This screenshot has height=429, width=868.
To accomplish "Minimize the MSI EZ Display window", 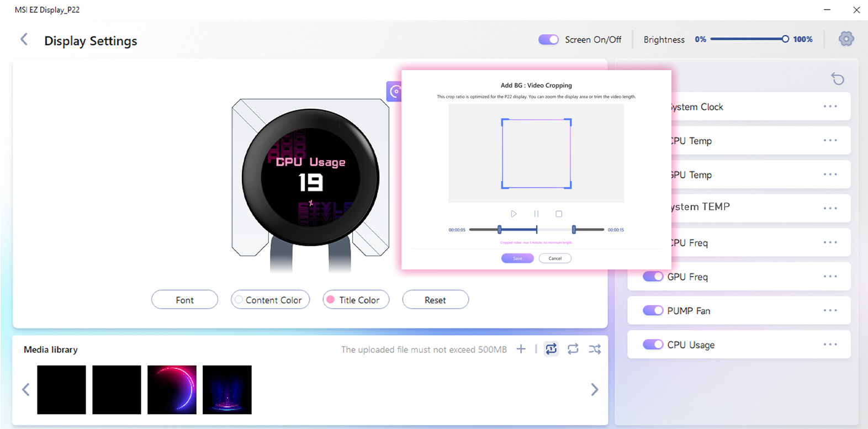I will [x=827, y=9].
